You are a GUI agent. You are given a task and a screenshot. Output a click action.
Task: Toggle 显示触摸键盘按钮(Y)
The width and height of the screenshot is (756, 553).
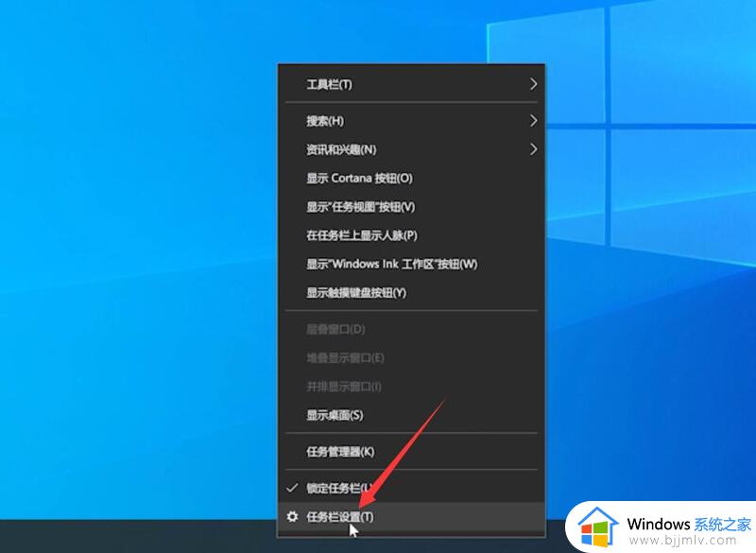(411, 293)
